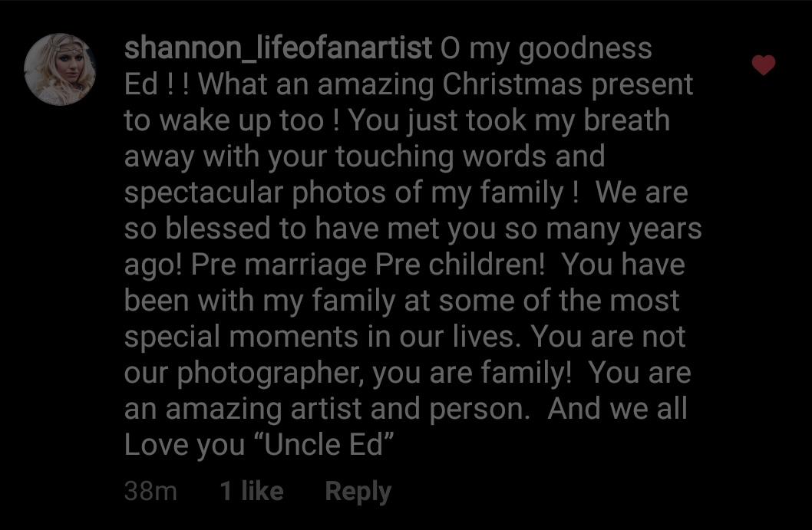The image size is (812, 530).
Task: Click the "Uncle Ed" text in the comment
Action: tap(324, 444)
